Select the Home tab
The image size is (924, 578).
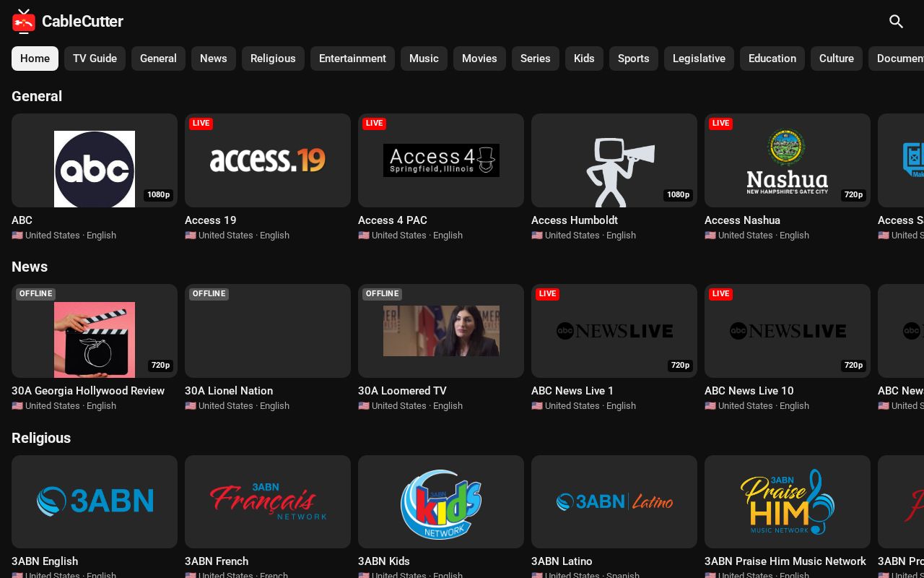tap(35, 59)
